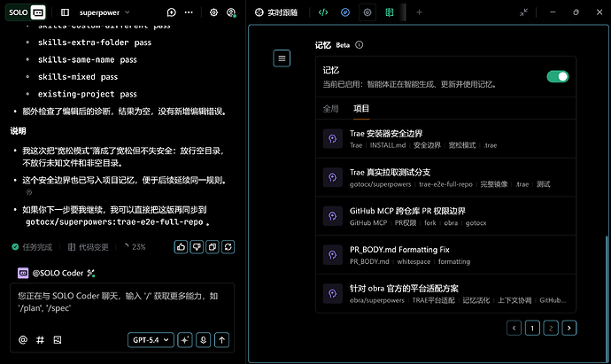This screenshot has width=611, height=364.
Task: Open the Trae 真实拉取测试分支 memory entry
Action: pyautogui.click(x=445, y=178)
